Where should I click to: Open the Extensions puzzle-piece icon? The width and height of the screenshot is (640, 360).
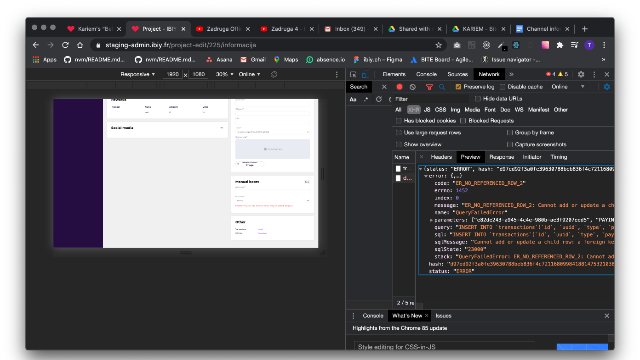click(560, 45)
